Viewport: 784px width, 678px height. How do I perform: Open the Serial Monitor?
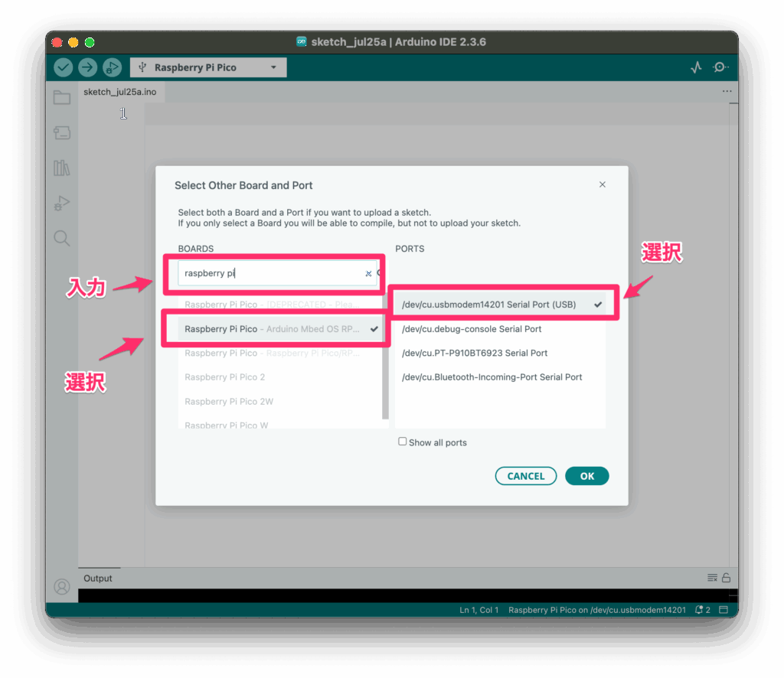(x=720, y=67)
